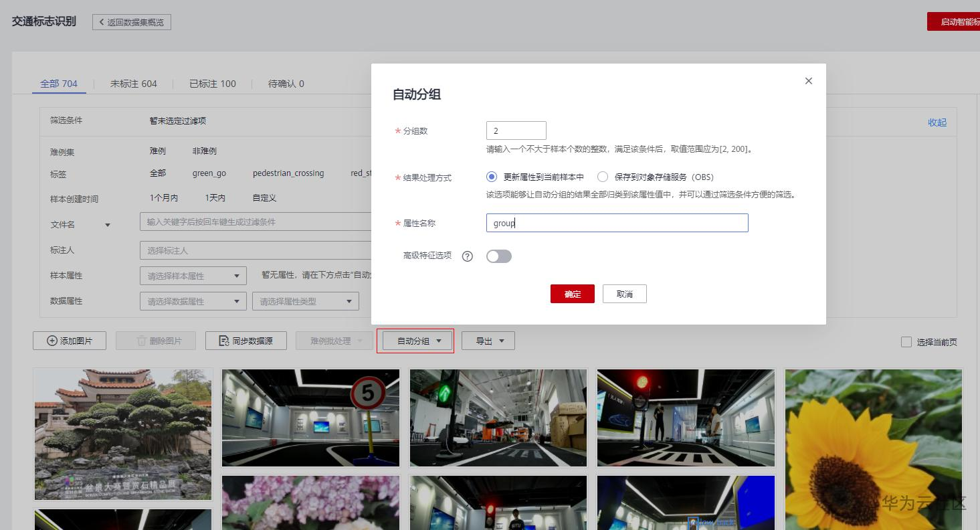Screen dimensions: 980x530
Task: Open the 导出 dropdown
Action: coord(488,341)
